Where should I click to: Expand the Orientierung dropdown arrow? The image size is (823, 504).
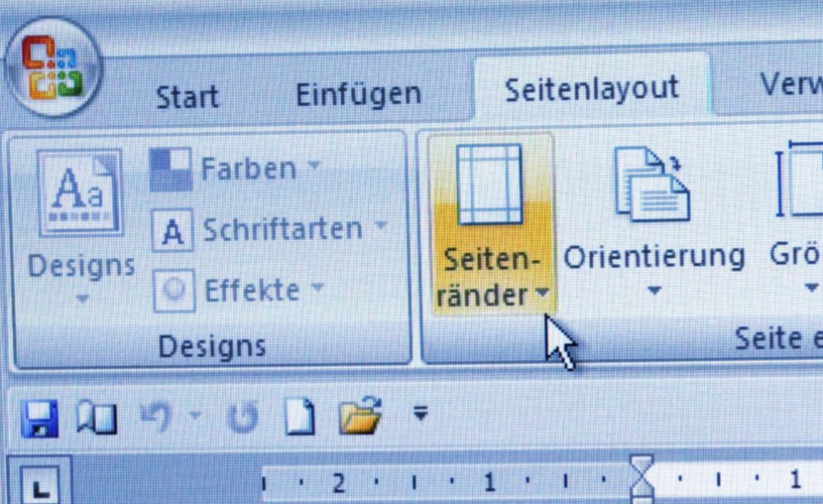[654, 290]
